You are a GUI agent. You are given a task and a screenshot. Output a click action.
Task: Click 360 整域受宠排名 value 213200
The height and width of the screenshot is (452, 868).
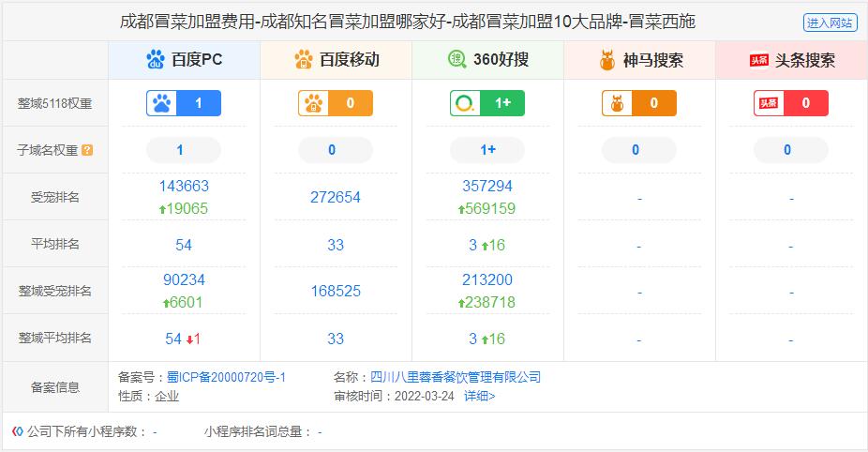click(487, 280)
